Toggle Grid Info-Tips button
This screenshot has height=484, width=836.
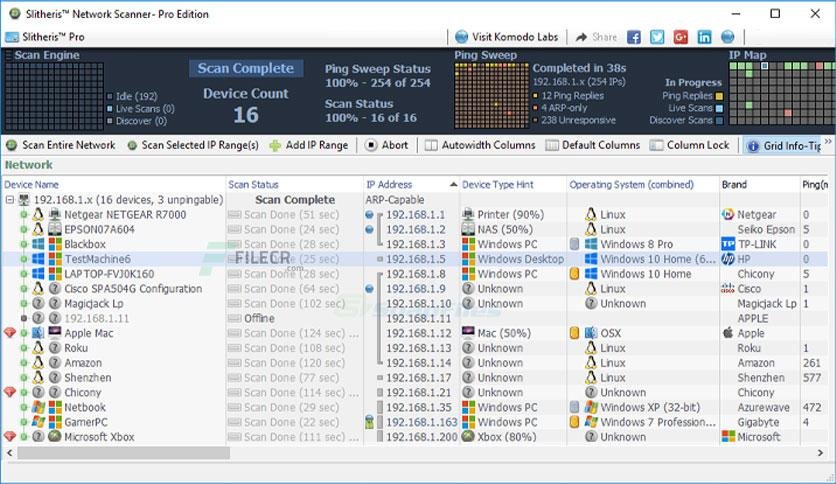tap(783, 146)
